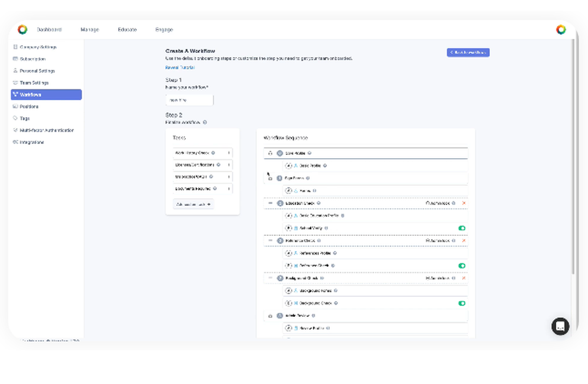Click the arrow on Documents Required task
588x384 pixels.
[229, 189]
